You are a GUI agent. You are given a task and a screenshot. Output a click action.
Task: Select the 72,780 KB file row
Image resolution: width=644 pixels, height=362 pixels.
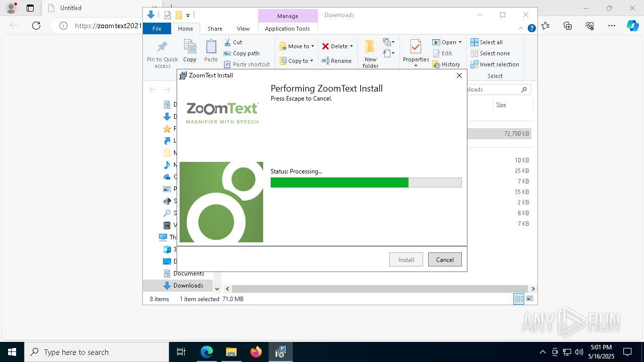(499, 134)
